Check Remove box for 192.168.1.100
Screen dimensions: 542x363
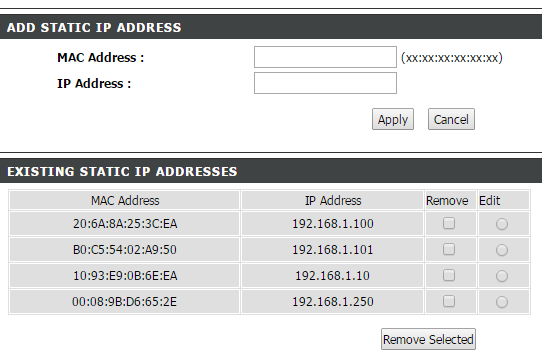449,223
